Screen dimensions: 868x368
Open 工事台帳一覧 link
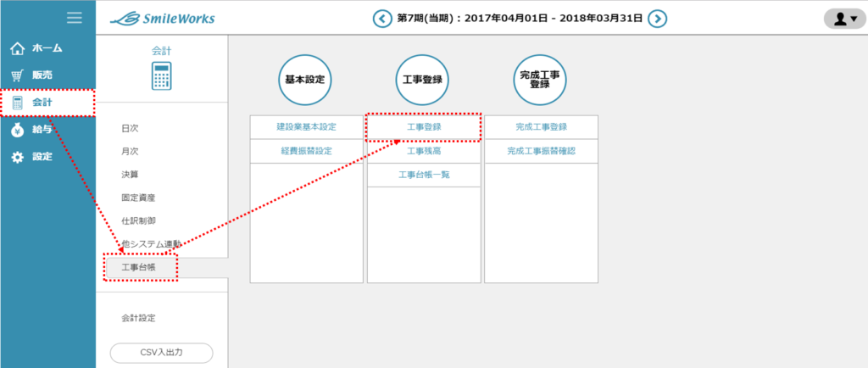click(x=424, y=175)
